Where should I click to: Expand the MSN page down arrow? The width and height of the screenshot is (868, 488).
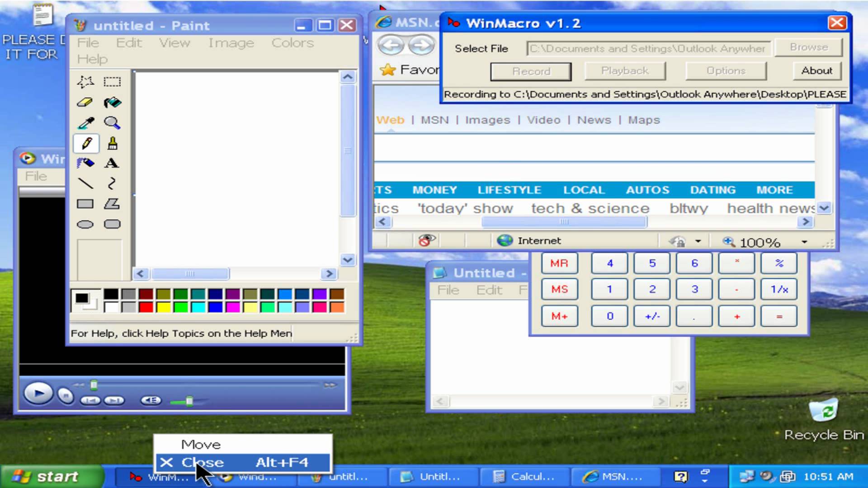(x=824, y=208)
